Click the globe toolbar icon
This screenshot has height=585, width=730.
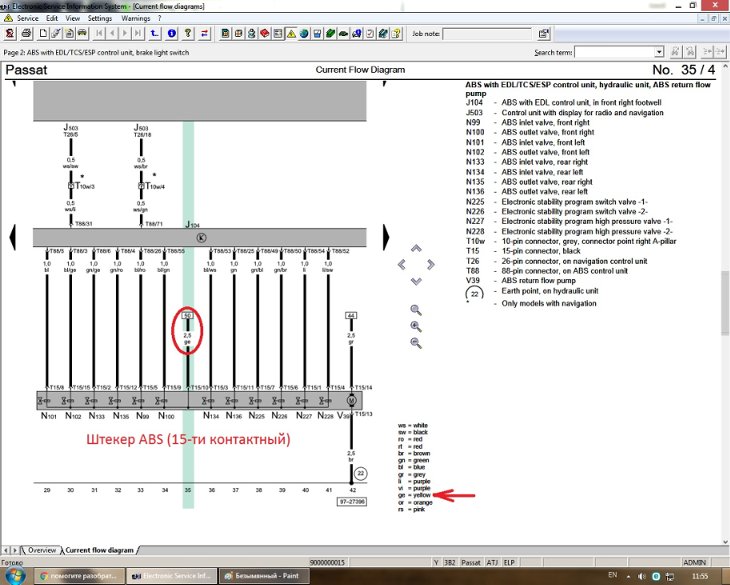point(304,34)
